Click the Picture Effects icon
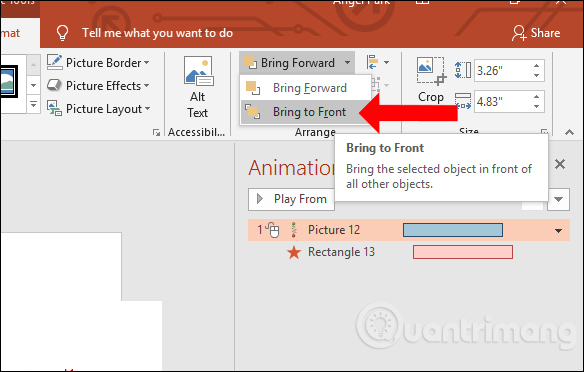 click(54, 85)
